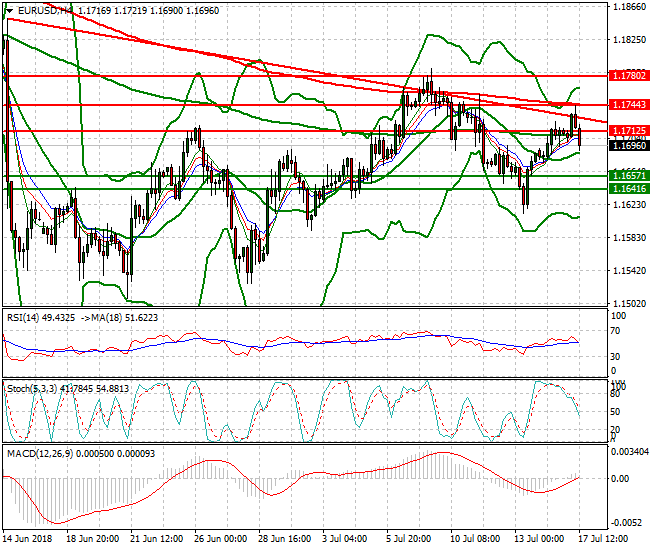
Task: Click the 28 Jun 16:00 time label
Action: (284, 539)
